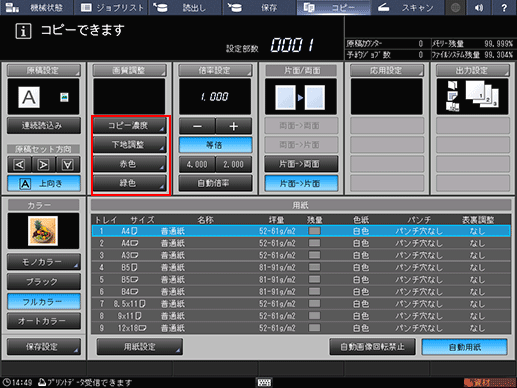Click the info icon beside コピーできます
Image resolution: width=517 pixels, height=388 pixels.
coord(23,31)
